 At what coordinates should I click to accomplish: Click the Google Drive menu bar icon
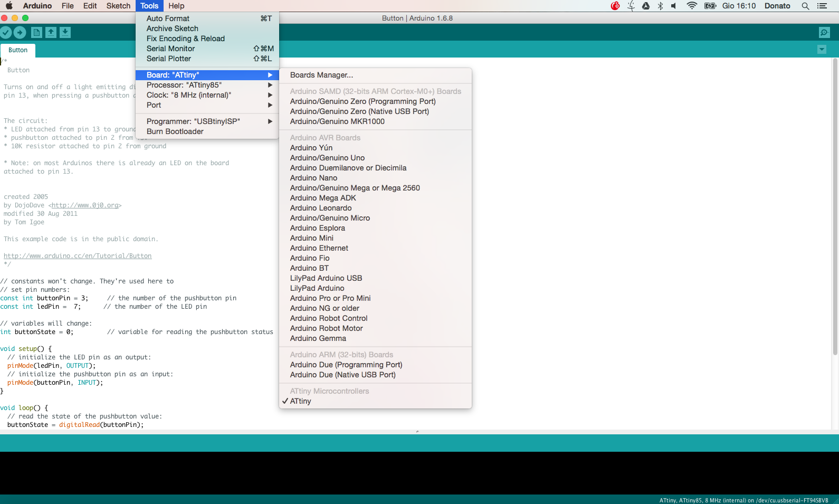tap(646, 6)
